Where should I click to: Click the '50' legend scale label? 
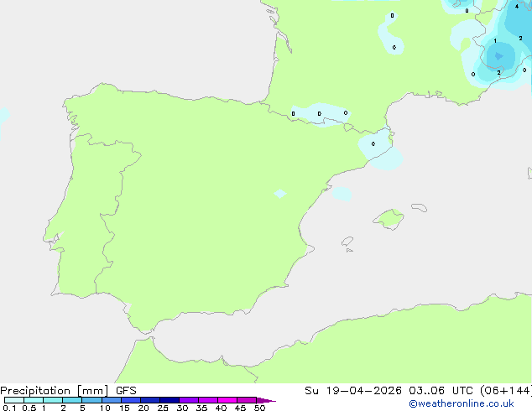point(259,408)
